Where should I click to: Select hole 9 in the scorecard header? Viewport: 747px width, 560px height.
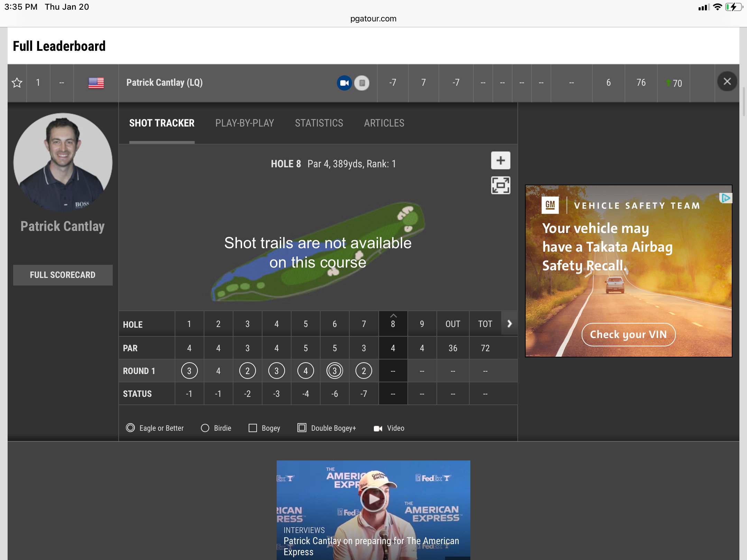tap(422, 324)
